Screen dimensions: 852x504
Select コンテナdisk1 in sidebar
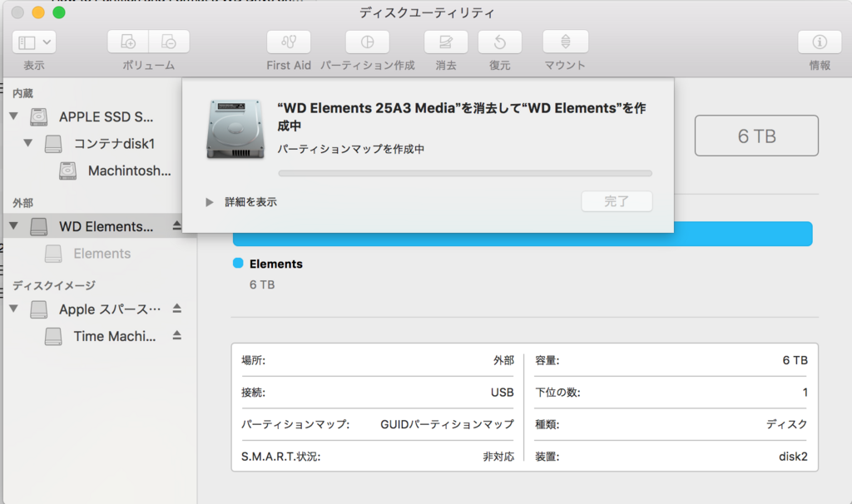114,143
